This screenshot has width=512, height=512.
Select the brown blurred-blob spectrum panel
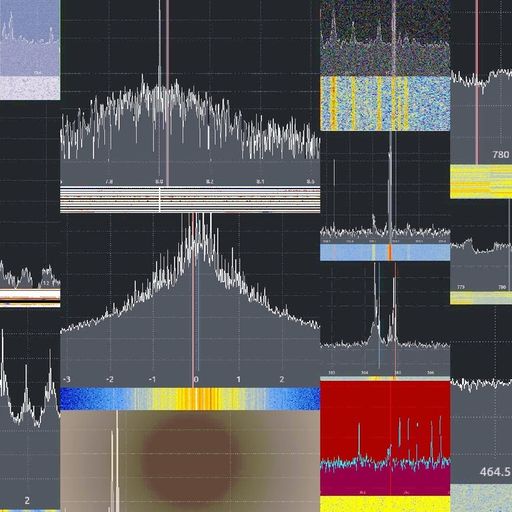point(190,461)
